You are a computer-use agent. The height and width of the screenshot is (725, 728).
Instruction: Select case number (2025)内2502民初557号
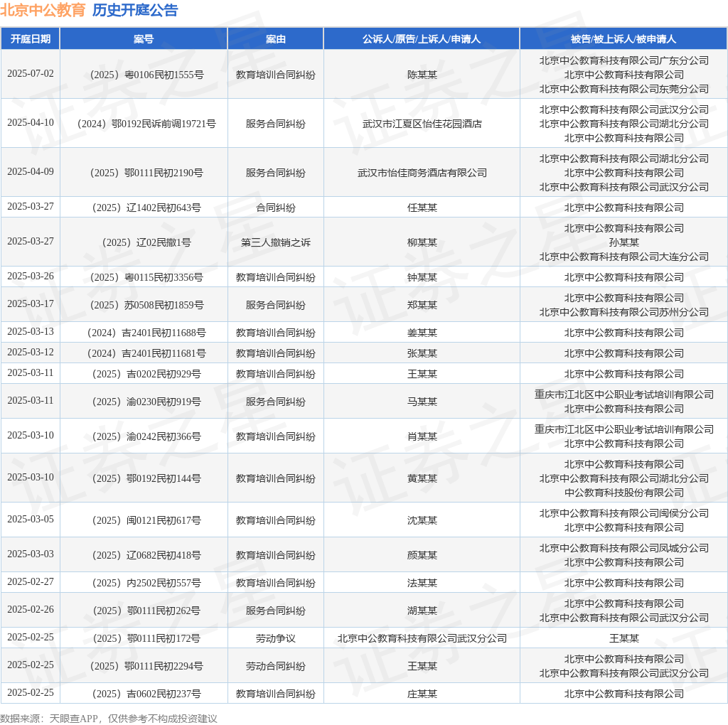coord(146,584)
